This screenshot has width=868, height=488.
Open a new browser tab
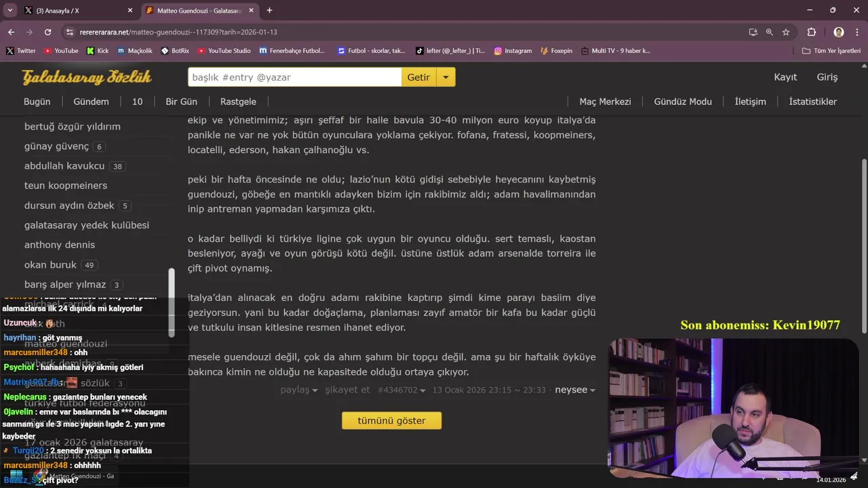click(x=269, y=10)
